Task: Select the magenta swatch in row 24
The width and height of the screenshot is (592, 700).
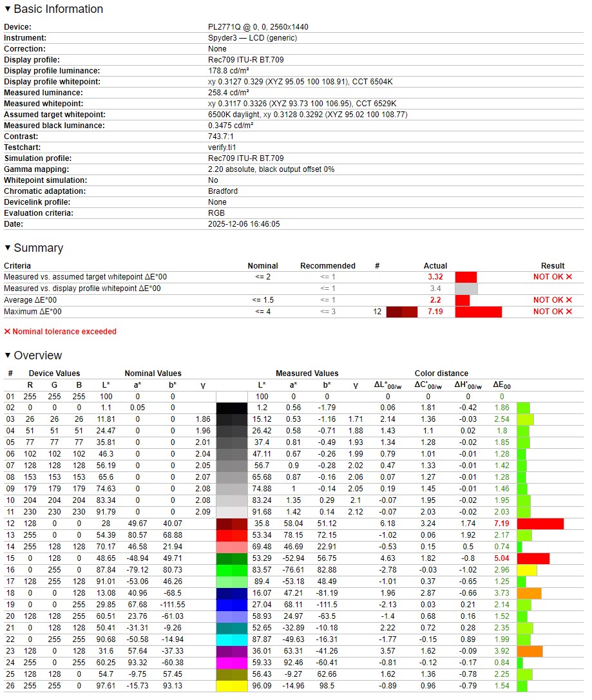Action: (x=232, y=663)
